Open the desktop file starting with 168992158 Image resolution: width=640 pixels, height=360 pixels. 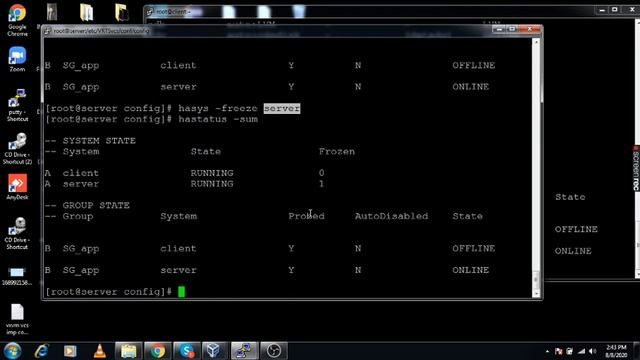click(17, 276)
